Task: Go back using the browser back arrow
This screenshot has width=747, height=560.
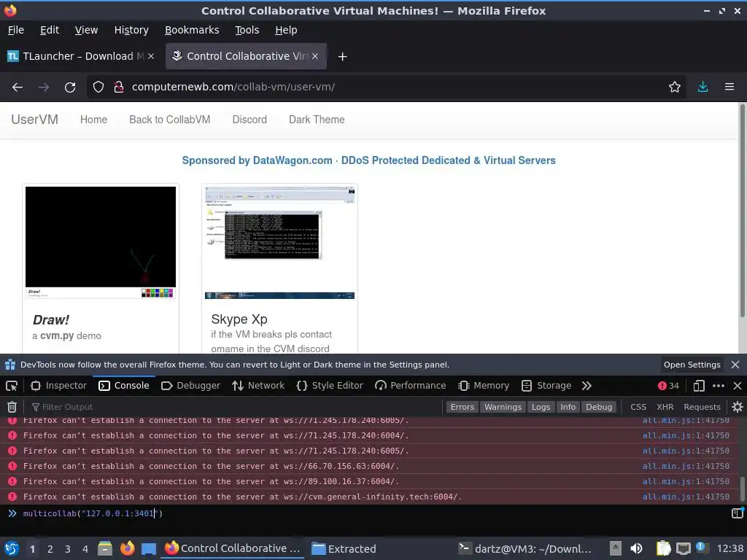Action: coord(18,87)
